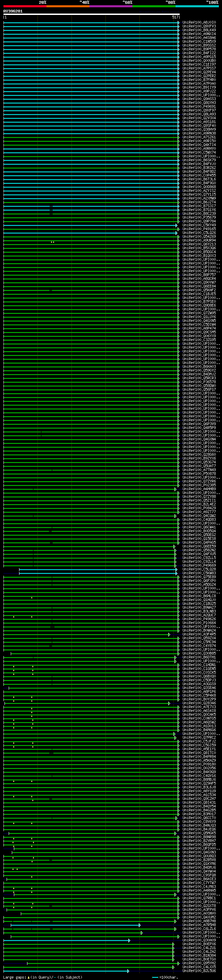Open hit UniRef100_O28346
The height and width of the screenshot is (980, 222).
point(199,703)
